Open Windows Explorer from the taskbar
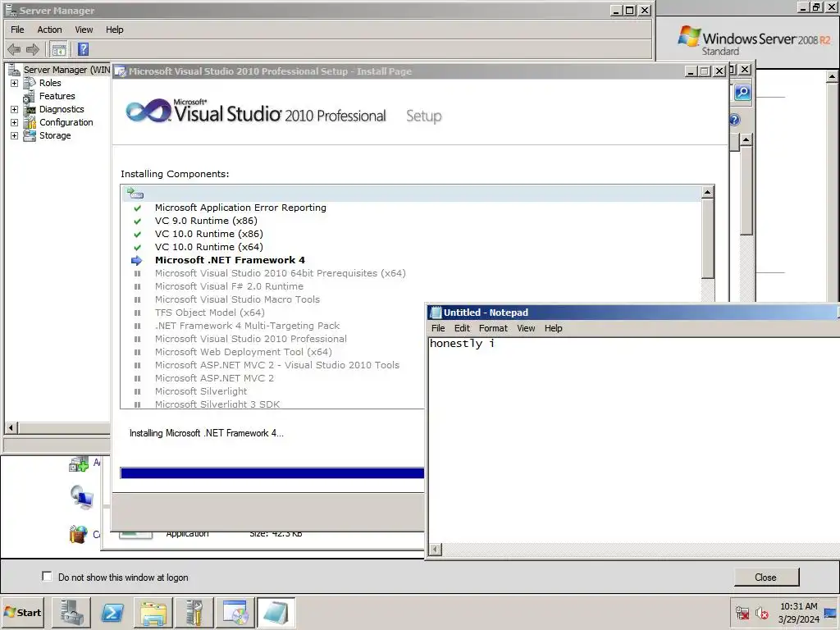The image size is (840, 630). pyautogui.click(x=153, y=613)
